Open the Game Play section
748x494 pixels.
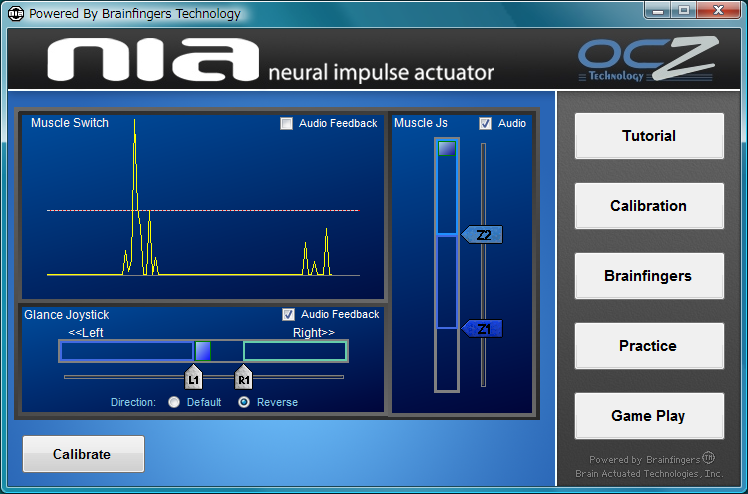click(x=649, y=416)
